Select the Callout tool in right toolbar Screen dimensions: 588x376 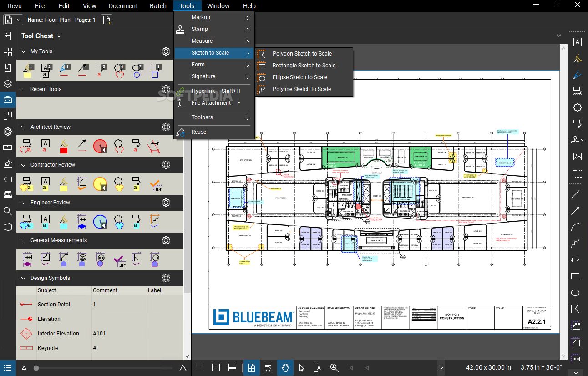click(577, 124)
